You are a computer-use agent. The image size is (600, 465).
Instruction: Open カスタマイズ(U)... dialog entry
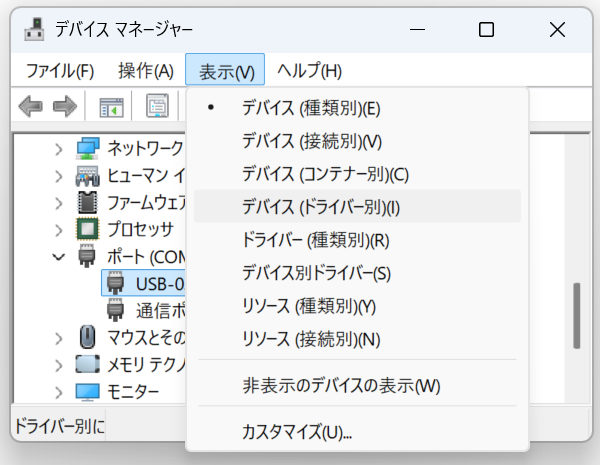[357, 431]
